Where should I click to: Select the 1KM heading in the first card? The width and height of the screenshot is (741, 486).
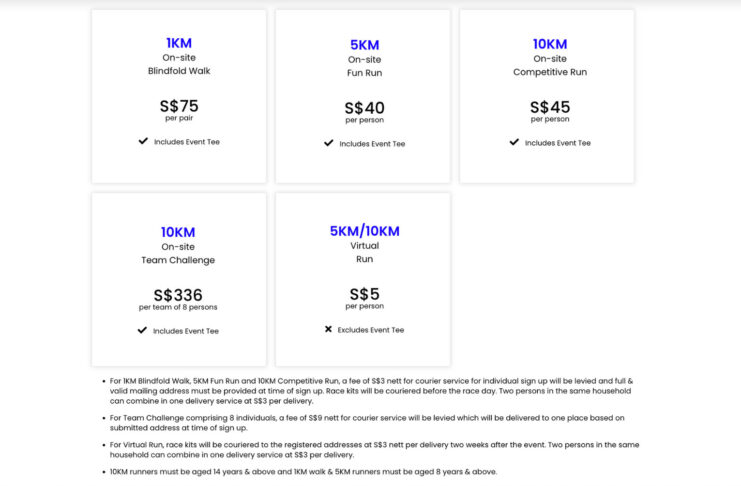(179, 43)
